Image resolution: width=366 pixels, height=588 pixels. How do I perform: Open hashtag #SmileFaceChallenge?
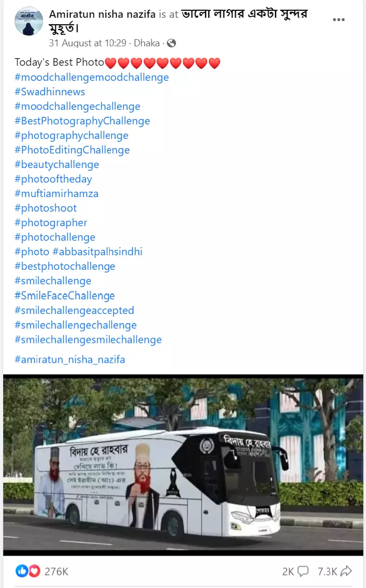(65, 296)
